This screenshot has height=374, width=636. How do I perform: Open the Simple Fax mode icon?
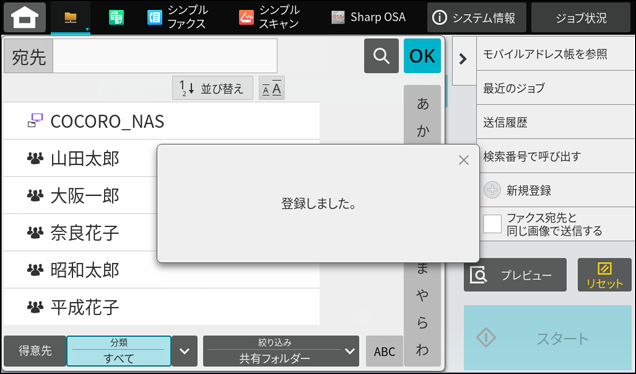(154, 17)
